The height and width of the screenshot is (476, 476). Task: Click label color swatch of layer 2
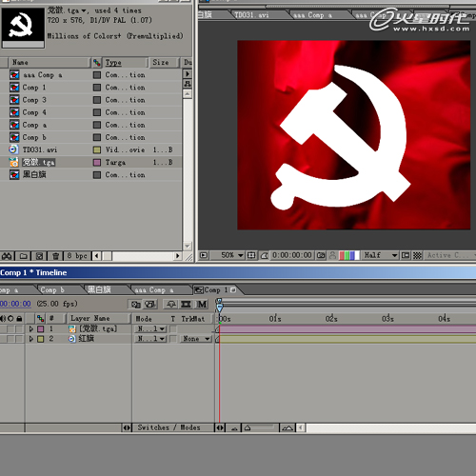pyautogui.click(x=41, y=339)
